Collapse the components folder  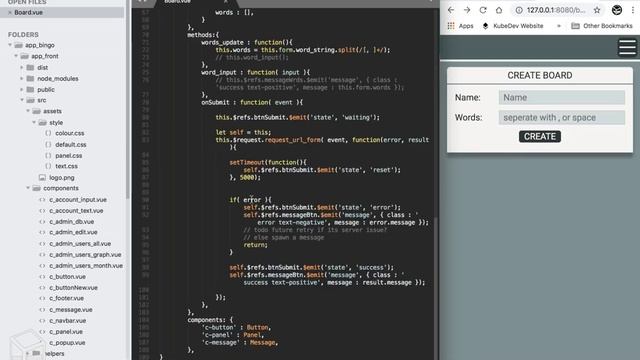pyautogui.click(x=28, y=188)
